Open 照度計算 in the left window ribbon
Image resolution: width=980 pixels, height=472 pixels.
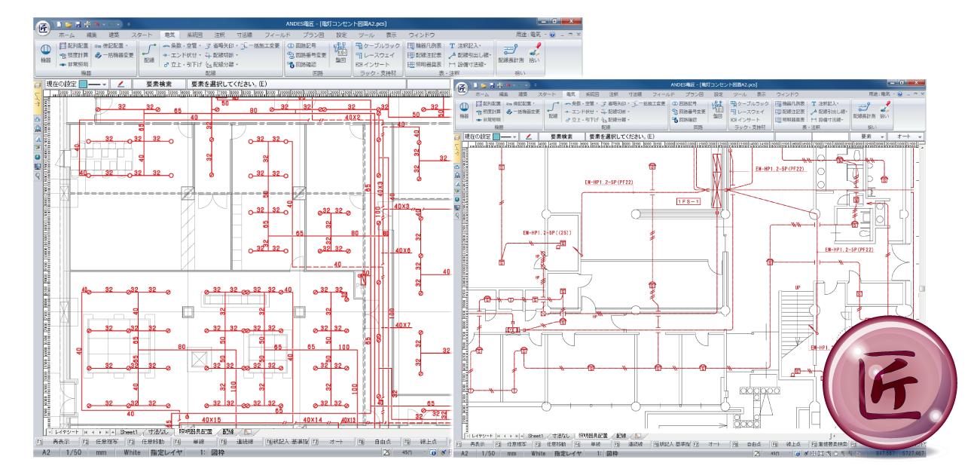pos(72,55)
